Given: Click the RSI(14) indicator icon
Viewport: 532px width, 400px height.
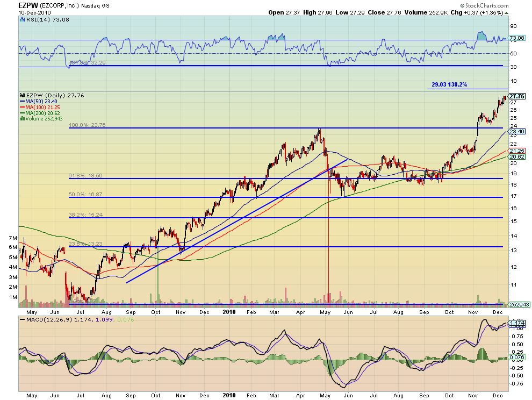Looking at the screenshot, I should pyautogui.click(x=23, y=20).
